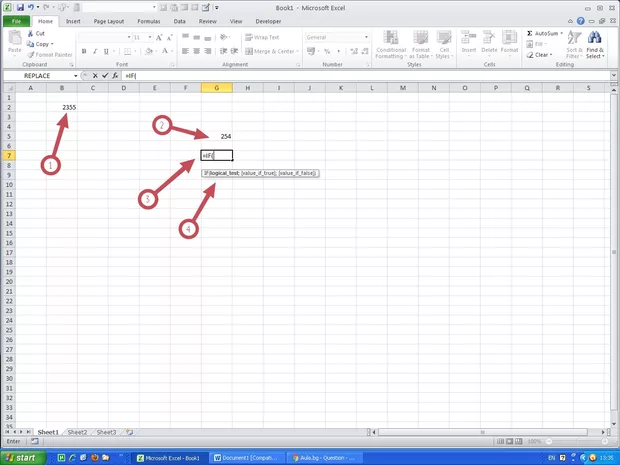Open the File tab
This screenshot has height=465, width=620.
[x=16, y=21]
